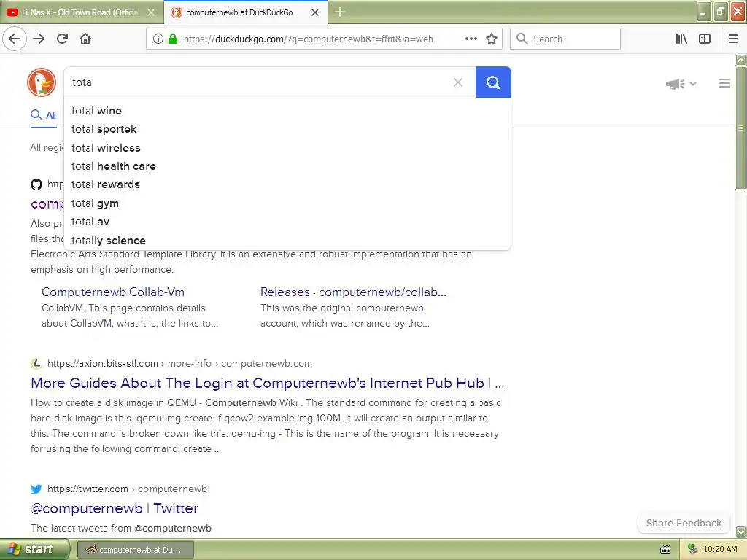Choose suggestion 'total health care'
The image size is (747, 560).
coord(287,166)
